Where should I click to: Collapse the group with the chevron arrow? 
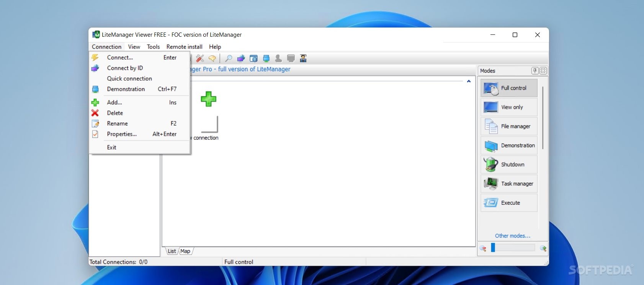[469, 81]
